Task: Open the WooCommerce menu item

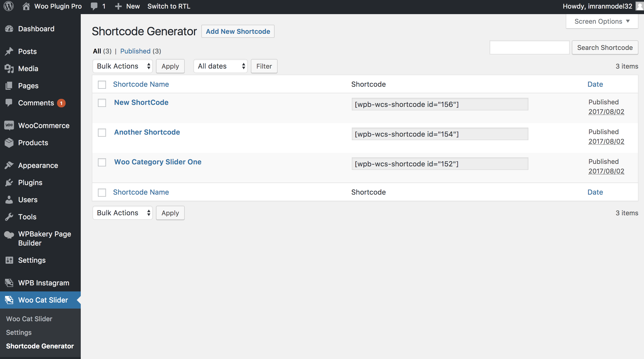Action: click(x=44, y=126)
